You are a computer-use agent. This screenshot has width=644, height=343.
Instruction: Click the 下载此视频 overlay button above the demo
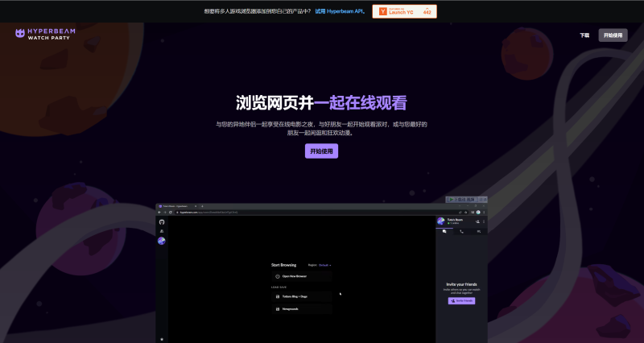(462, 199)
